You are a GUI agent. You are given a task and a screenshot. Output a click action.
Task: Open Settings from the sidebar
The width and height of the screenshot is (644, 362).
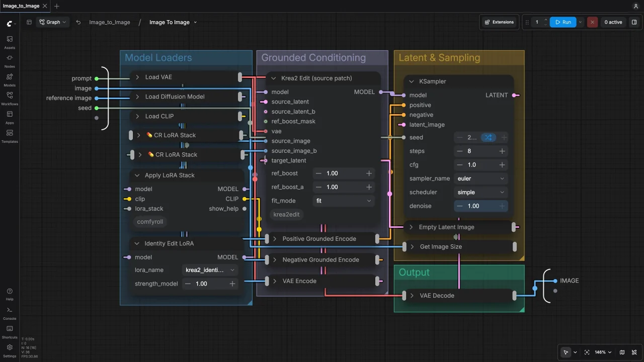click(x=10, y=350)
